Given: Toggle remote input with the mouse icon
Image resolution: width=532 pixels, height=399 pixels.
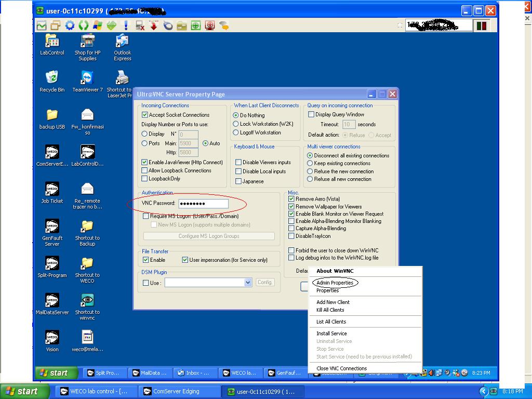Looking at the screenshot, I should 168,25.
